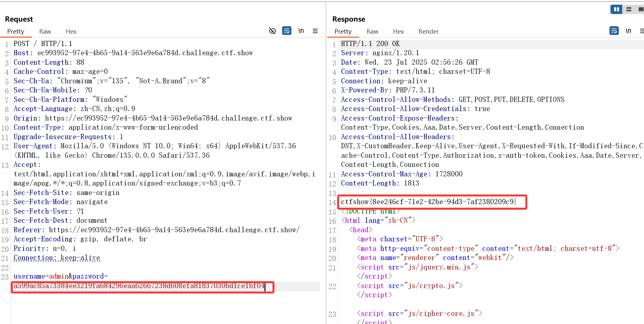Toggle word wrap in the Request panel
This screenshot has height=324, width=644.
click(x=287, y=31)
